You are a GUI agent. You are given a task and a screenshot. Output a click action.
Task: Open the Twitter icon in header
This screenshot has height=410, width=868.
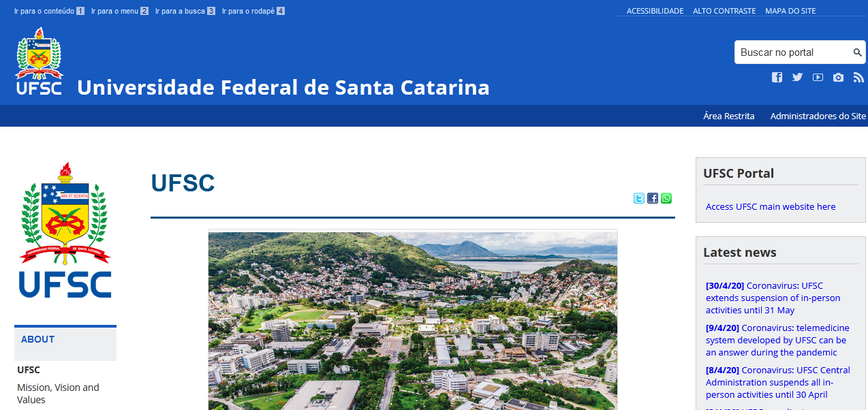click(x=797, y=78)
